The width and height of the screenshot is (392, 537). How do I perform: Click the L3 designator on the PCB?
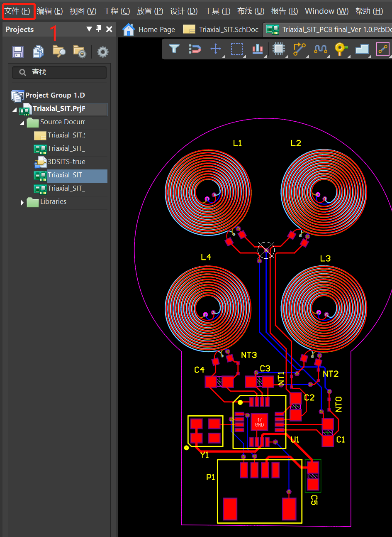[325, 259]
